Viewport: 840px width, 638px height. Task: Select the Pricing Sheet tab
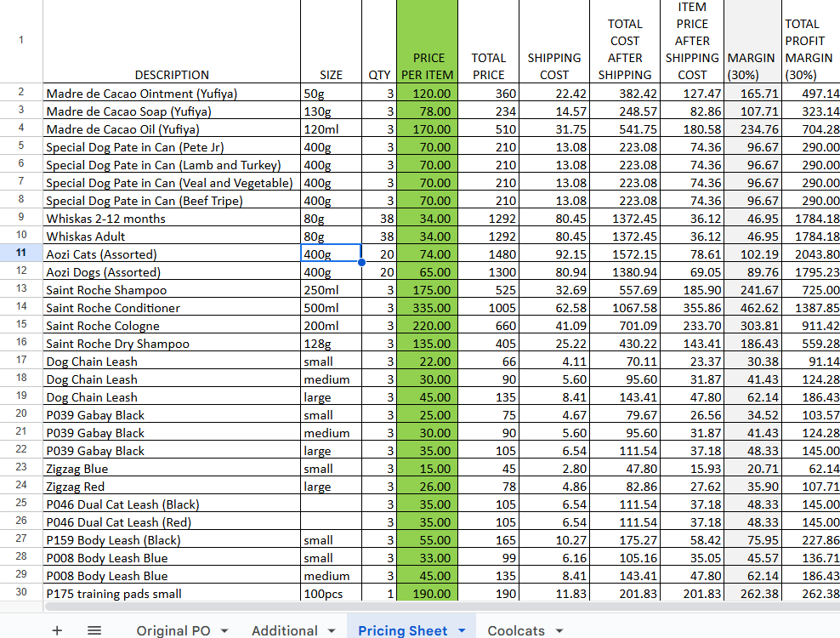tap(402, 630)
